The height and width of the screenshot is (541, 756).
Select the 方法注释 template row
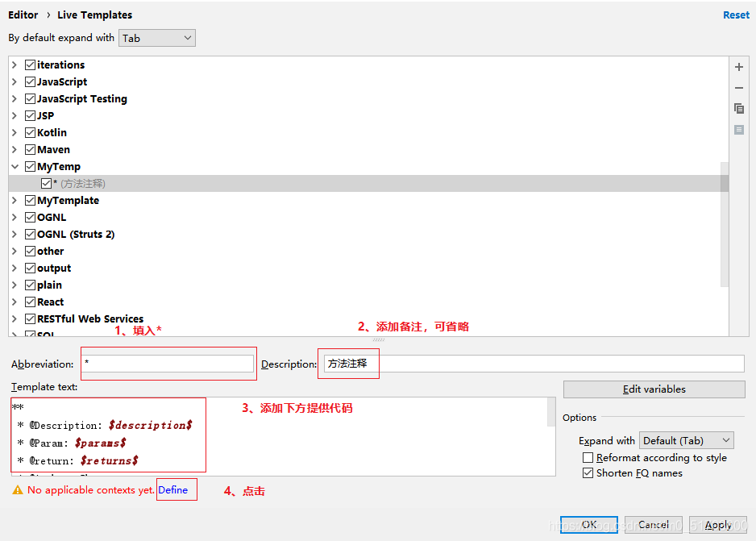click(x=368, y=183)
